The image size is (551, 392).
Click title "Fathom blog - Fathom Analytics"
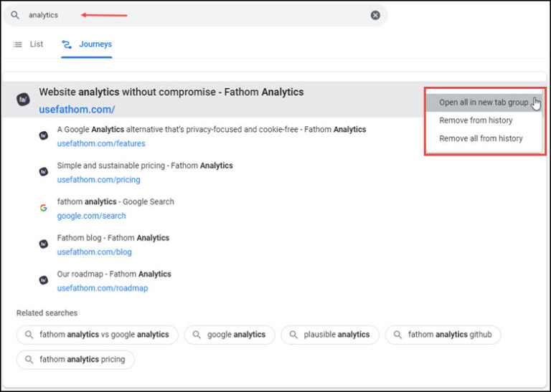113,238
